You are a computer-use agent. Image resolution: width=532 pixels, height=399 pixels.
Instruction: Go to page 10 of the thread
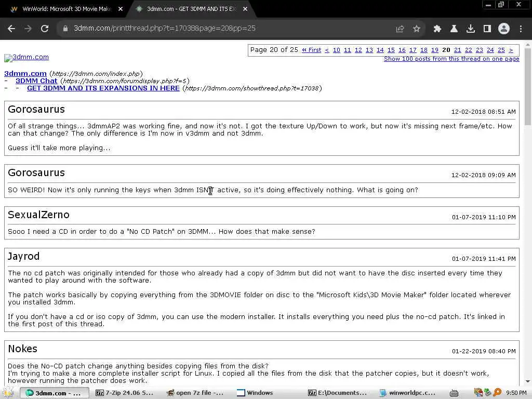336,50
